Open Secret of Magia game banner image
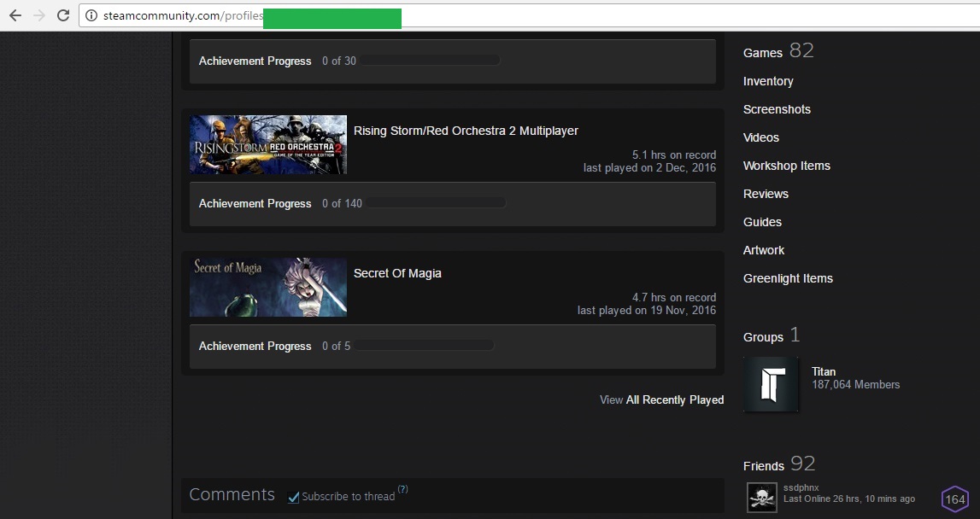 pos(268,288)
